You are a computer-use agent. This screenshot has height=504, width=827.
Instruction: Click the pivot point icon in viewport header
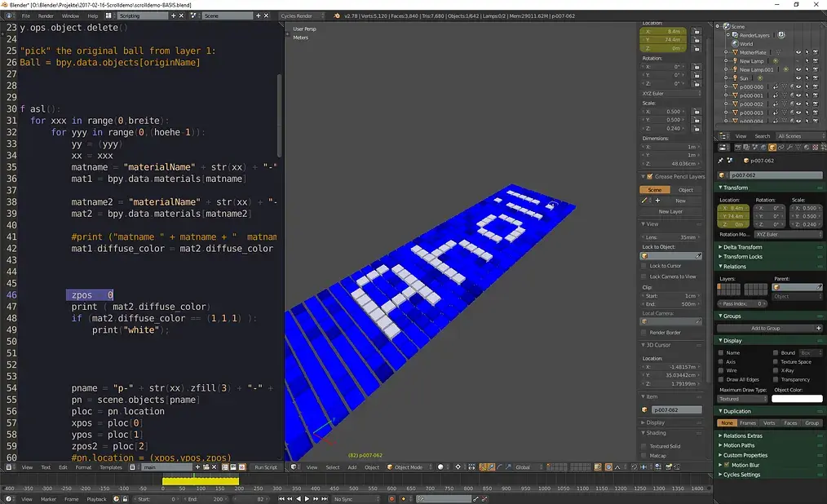(x=458, y=467)
